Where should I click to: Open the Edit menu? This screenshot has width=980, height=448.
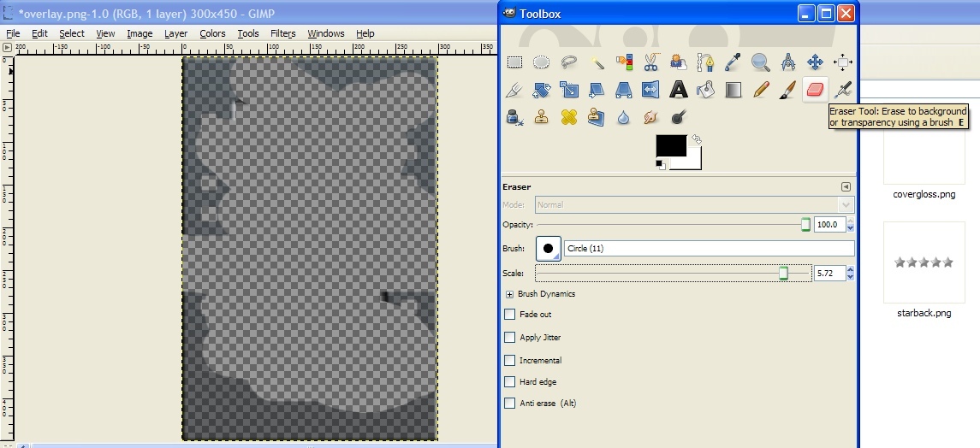click(39, 33)
